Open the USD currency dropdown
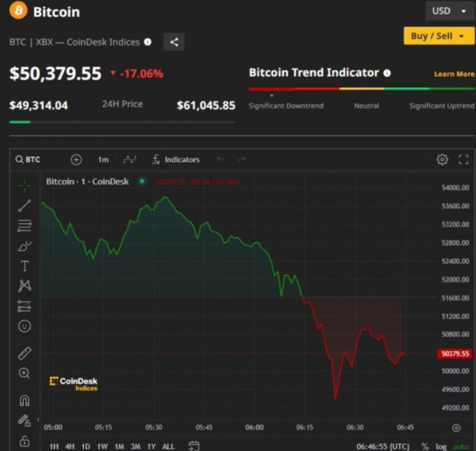 [450, 11]
